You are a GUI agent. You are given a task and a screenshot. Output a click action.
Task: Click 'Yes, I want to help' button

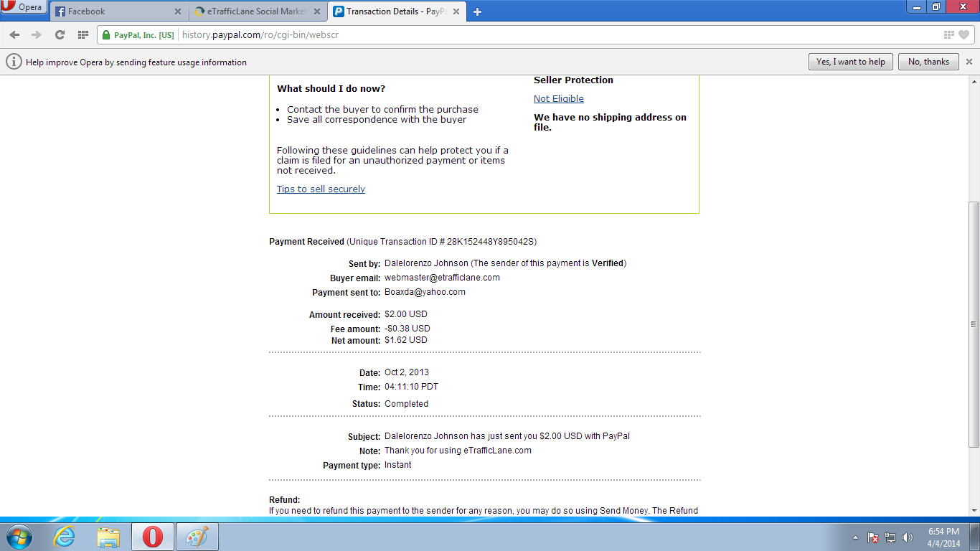[851, 62]
